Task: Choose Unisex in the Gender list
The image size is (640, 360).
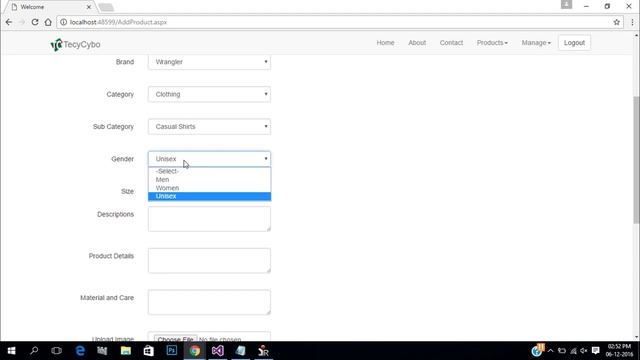Action: (x=209, y=196)
